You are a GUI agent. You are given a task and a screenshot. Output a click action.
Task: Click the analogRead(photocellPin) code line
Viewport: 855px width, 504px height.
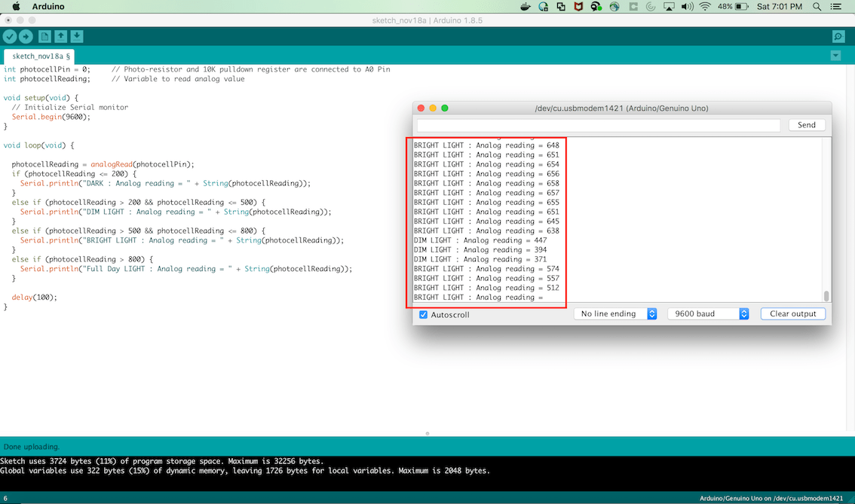pyautogui.click(x=103, y=164)
